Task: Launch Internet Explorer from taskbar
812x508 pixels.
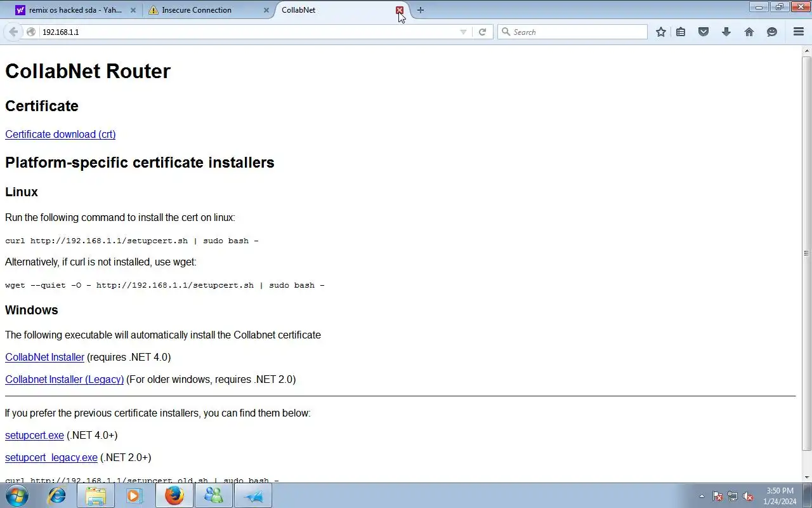Action: tap(56, 495)
